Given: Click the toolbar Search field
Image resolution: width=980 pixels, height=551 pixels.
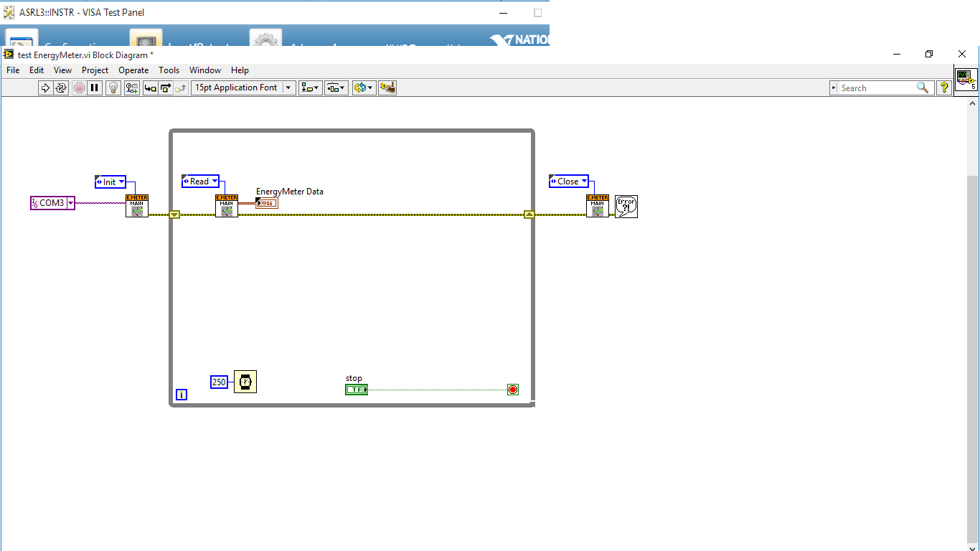Looking at the screenshot, I should tap(882, 88).
